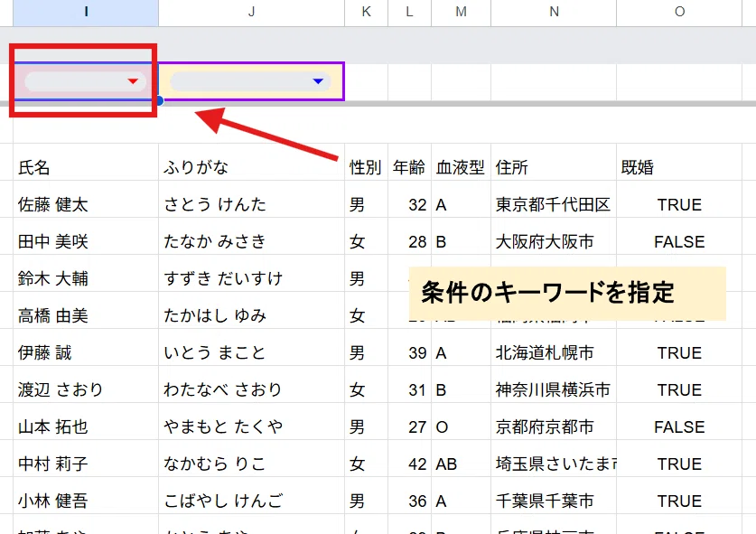Select column O header

pyautogui.click(x=679, y=12)
